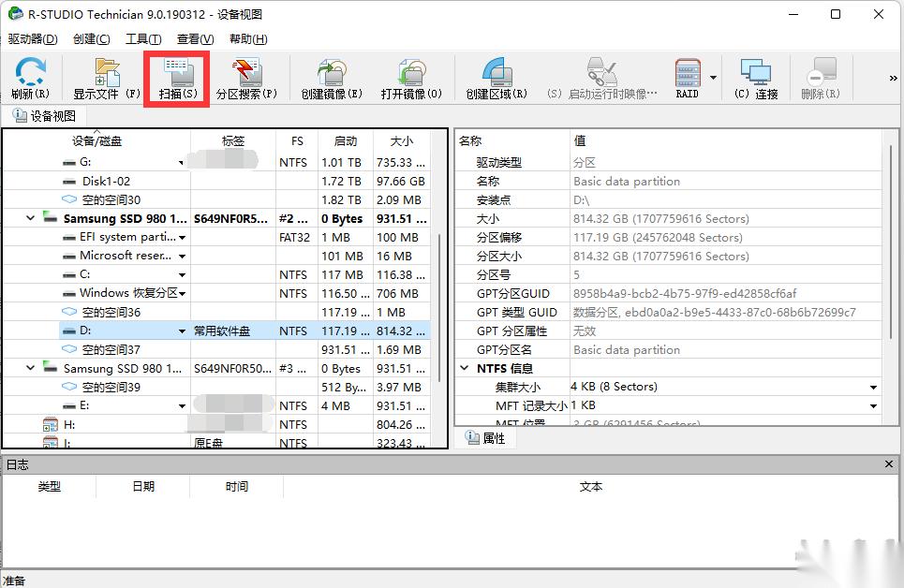
Task: Open the 工具(T) menu
Action: (x=143, y=39)
